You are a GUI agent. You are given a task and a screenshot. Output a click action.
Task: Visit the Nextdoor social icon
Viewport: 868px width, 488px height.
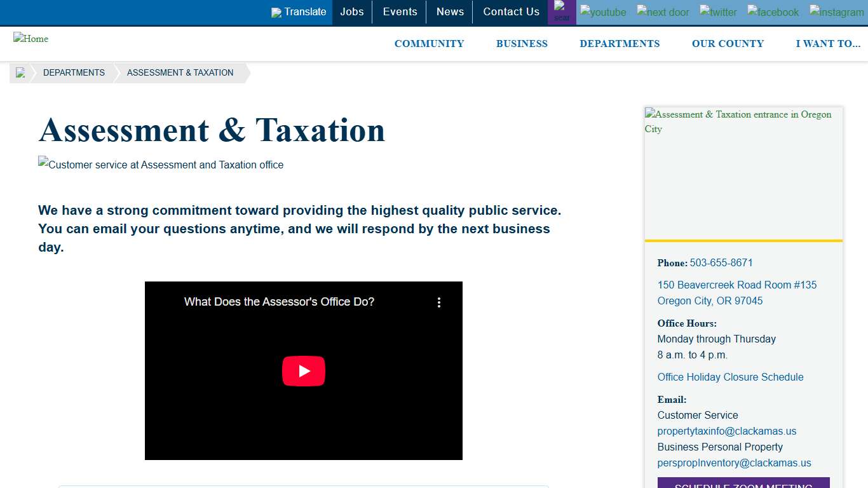pos(663,11)
